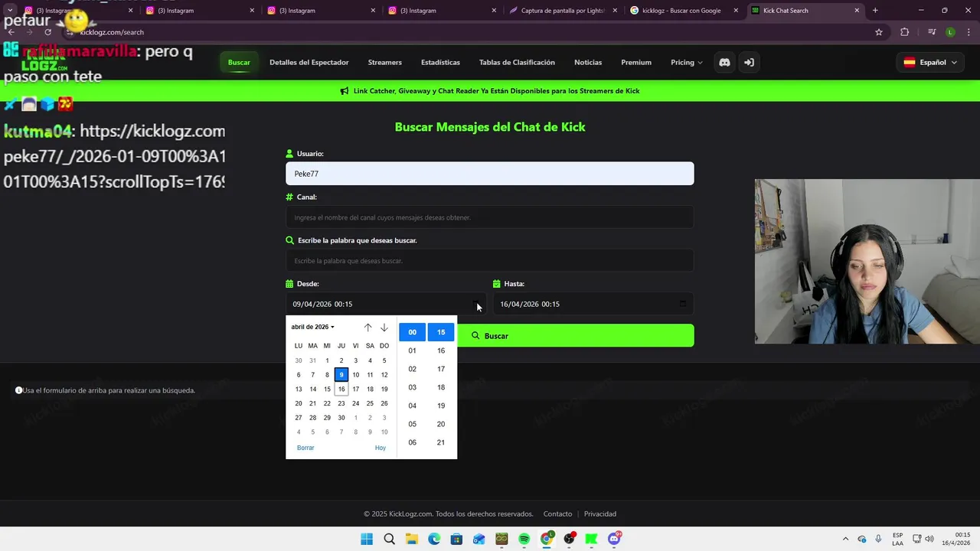Viewport: 980px width, 551px height.
Task: Open the Español language dropdown
Action: pos(930,62)
